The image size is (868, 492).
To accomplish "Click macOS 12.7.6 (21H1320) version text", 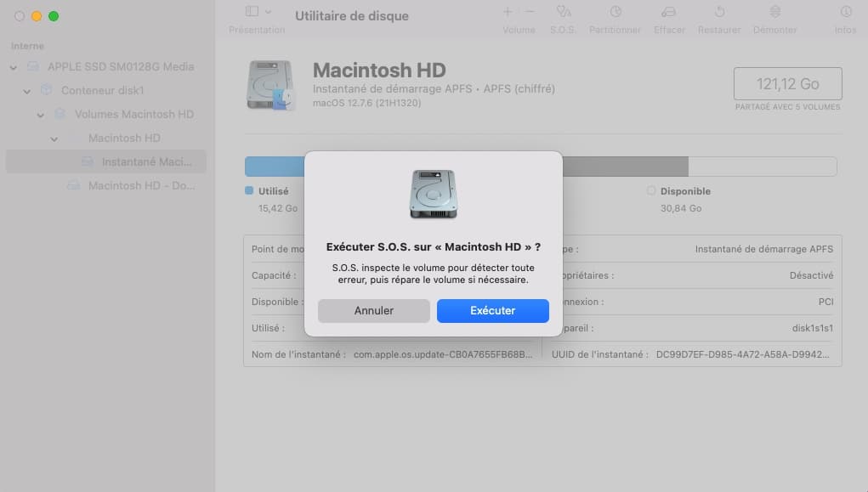I will tap(367, 103).
